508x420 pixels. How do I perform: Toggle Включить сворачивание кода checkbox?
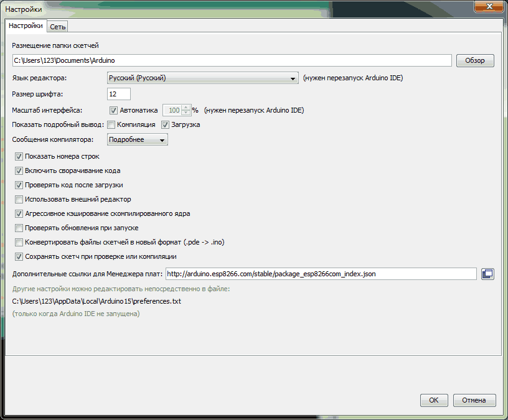tap(19, 170)
